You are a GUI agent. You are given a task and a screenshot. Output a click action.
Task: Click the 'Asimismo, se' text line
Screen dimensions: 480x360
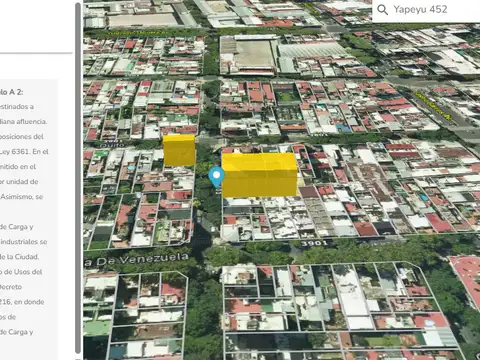pyautogui.click(x=22, y=197)
